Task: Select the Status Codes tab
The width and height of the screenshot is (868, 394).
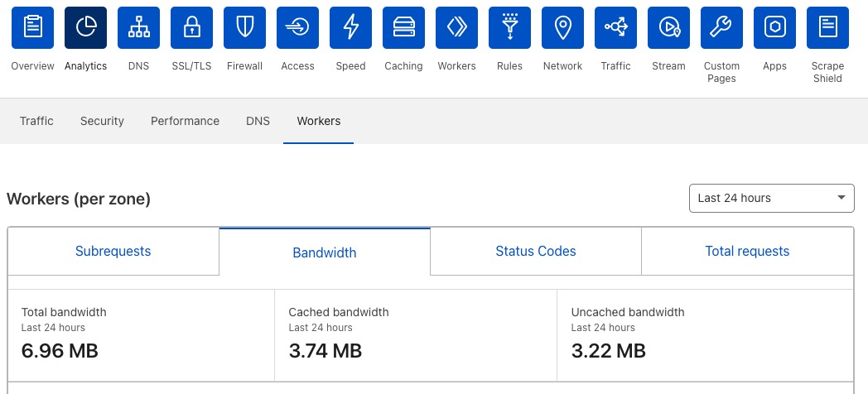Action: [536, 252]
